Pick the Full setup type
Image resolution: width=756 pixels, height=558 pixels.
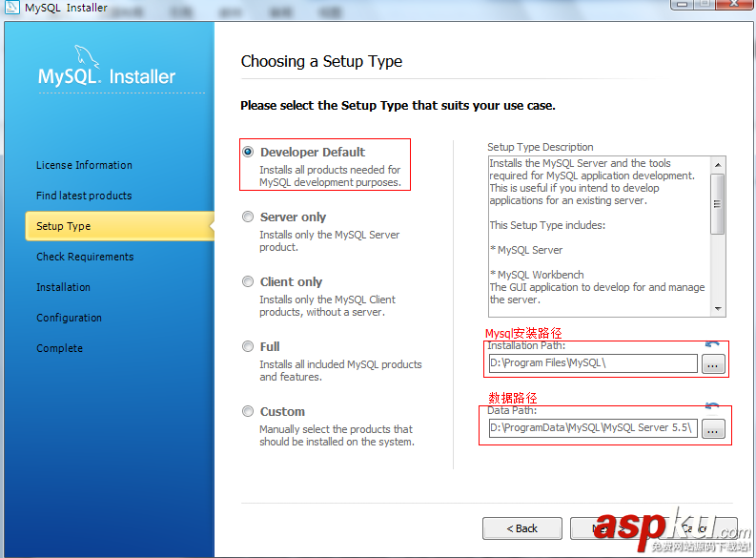(248, 346)
